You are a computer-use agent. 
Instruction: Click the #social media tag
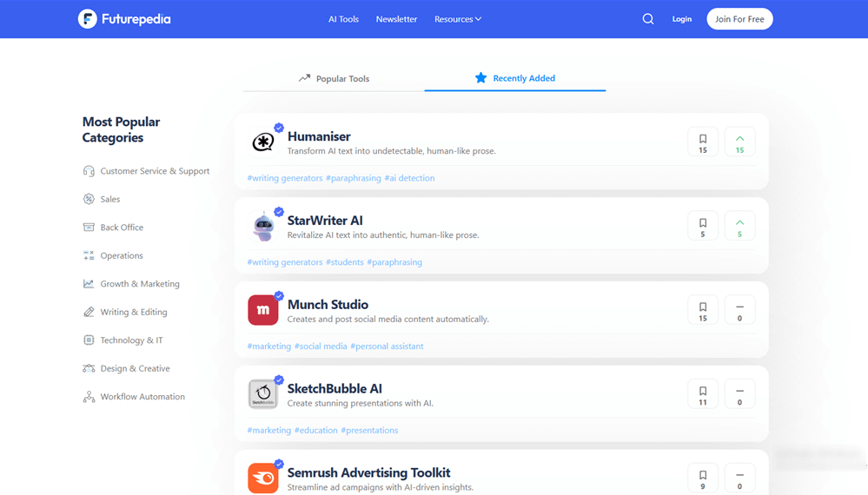coord(321,346)
